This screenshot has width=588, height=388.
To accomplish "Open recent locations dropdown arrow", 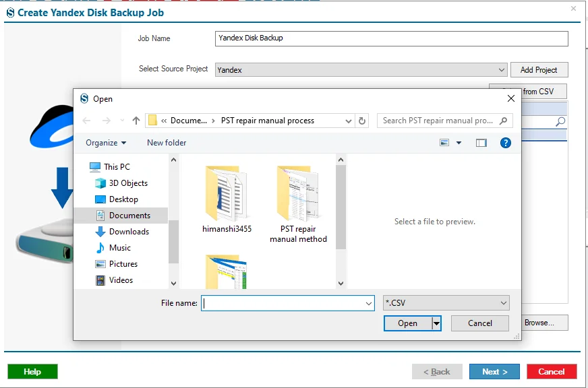I will 122,121.
